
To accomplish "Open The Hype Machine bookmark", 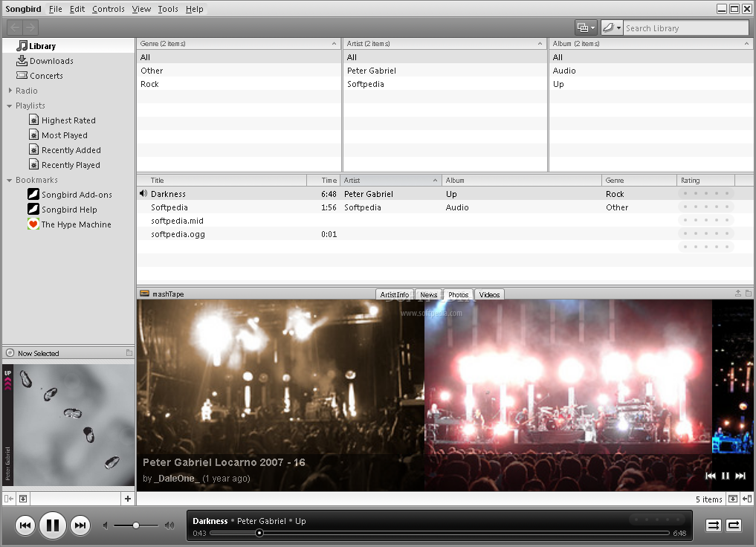I will click(x=69, y=224).
